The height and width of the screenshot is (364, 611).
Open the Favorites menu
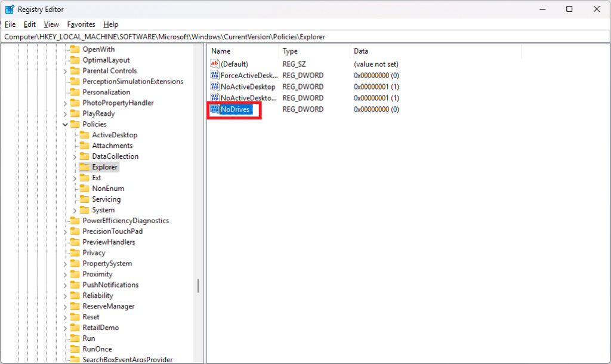[x=81, y=24]
